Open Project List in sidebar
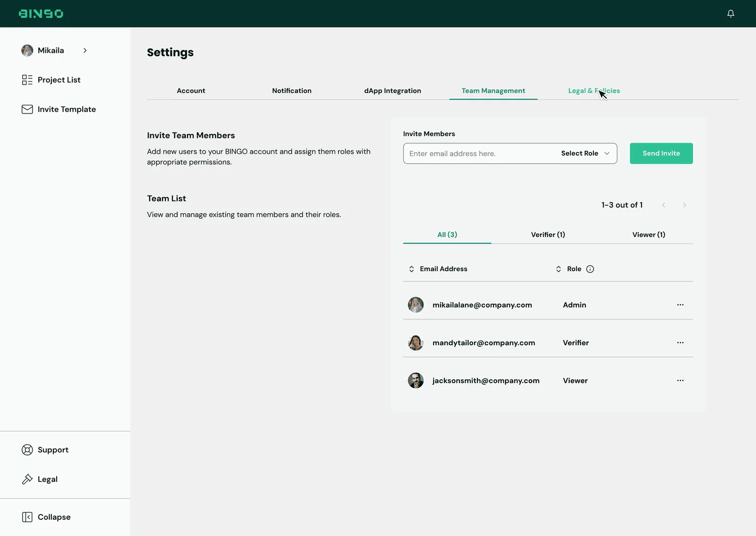 click(x=59, y=80)
